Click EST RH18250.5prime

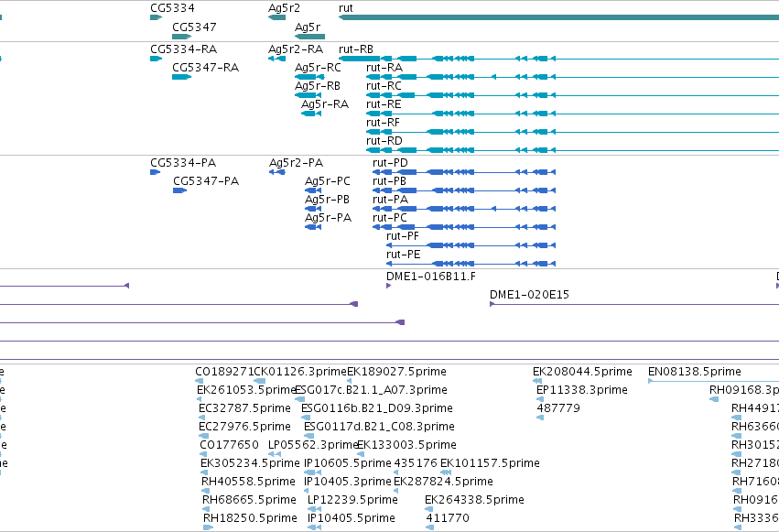pyautogui.click(x=250, y=519)
